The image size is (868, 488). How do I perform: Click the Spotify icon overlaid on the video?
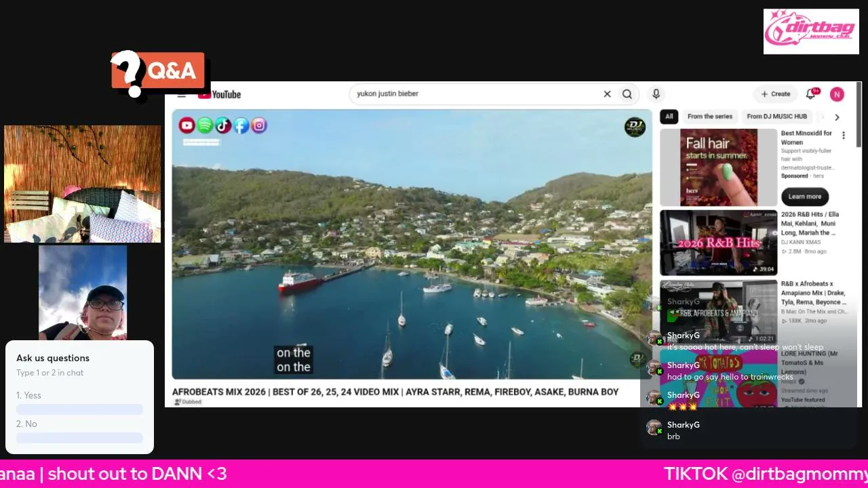[205, 125]
